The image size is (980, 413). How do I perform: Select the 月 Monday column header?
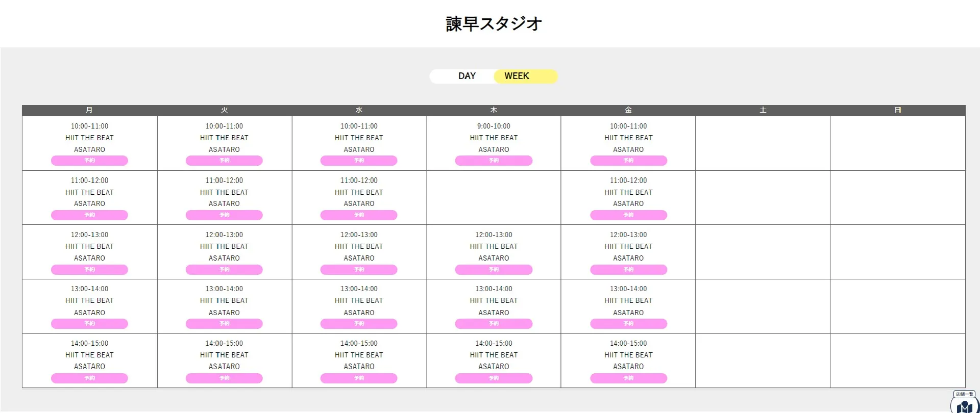[89, 110]
